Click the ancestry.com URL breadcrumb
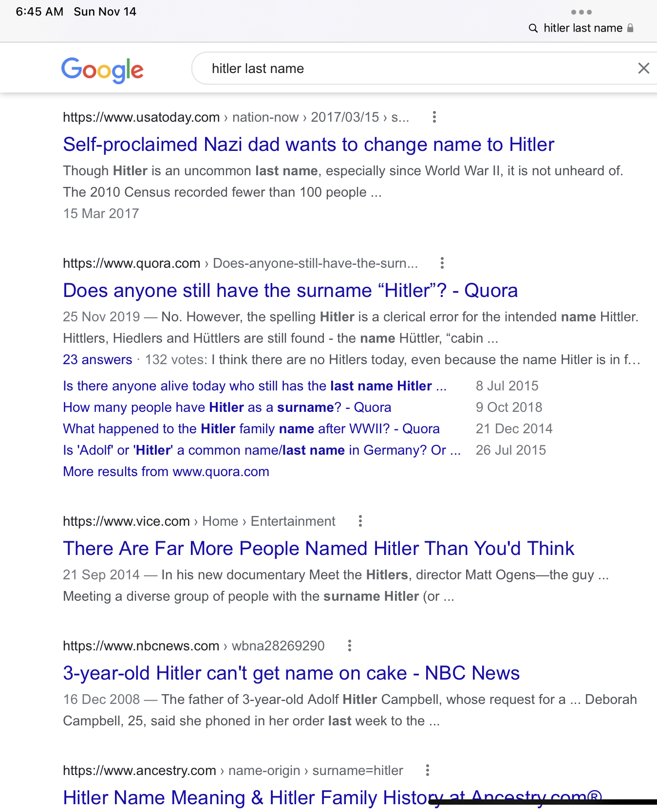Image resolution: width=657 pixels, height=812 pixels. (x=233, y=771)
